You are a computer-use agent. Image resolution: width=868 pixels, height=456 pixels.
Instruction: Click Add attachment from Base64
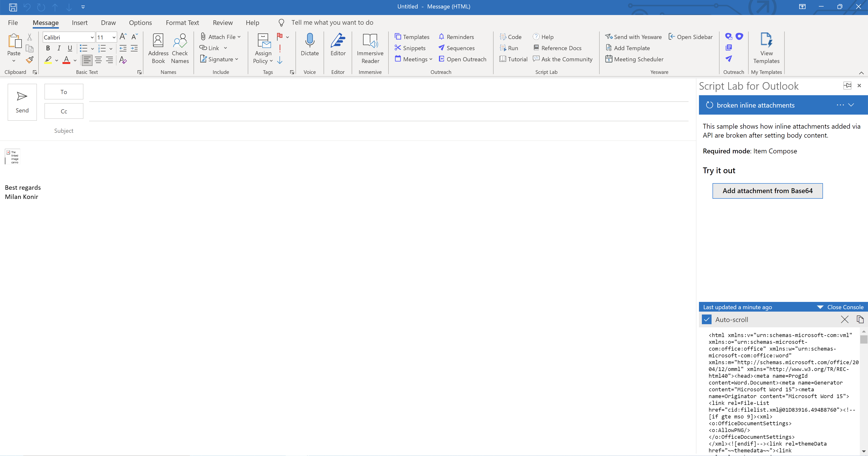point(767,190)
